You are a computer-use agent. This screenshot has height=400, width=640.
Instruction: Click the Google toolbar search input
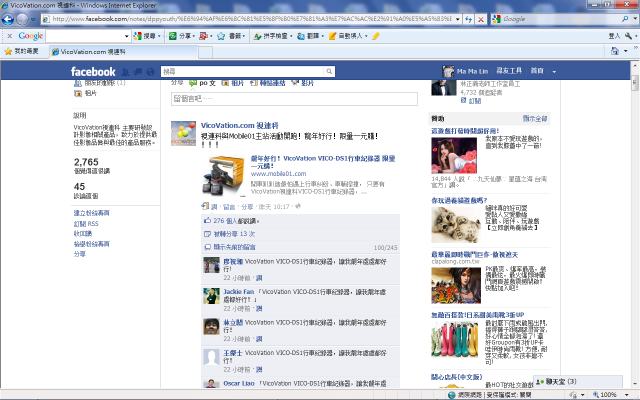tap(84, 36)
